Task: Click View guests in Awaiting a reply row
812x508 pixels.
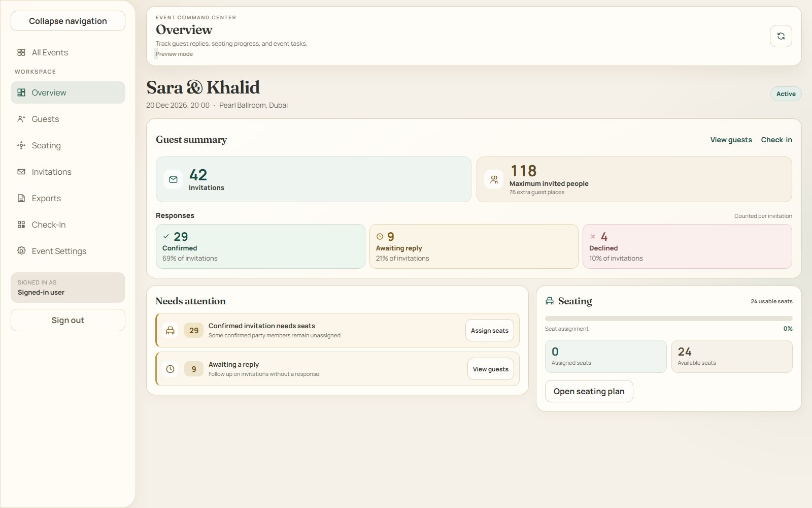Action: click(491, 369)
